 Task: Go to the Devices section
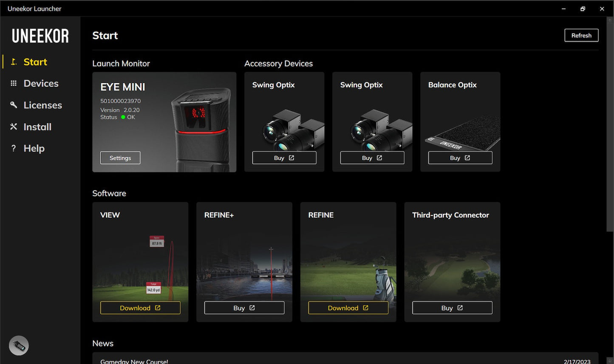tap(41, 84)
